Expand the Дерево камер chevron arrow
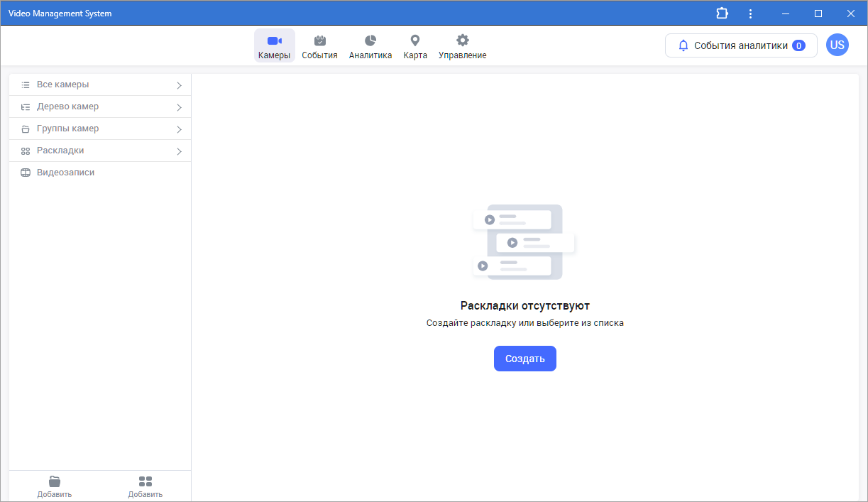Screen dimensions: 868x502 [x=179, y=107]
